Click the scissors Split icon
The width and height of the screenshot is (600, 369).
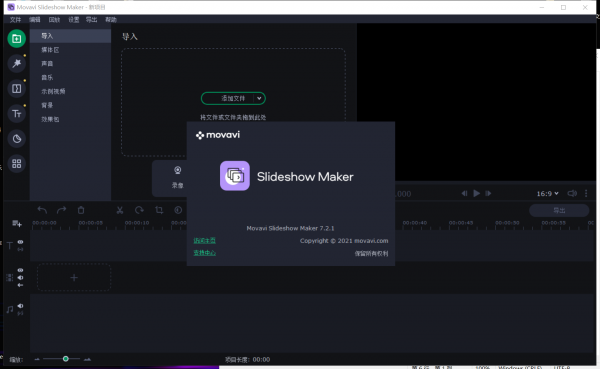pos(120,210)
